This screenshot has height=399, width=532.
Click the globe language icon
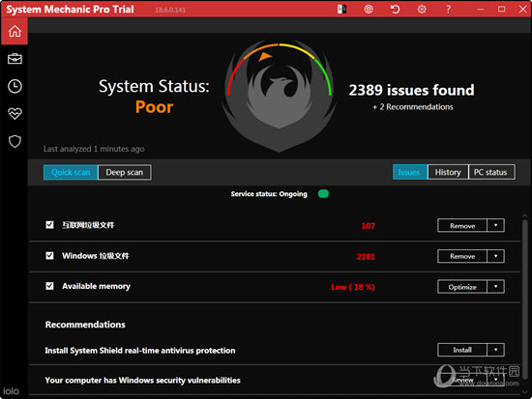369,9
